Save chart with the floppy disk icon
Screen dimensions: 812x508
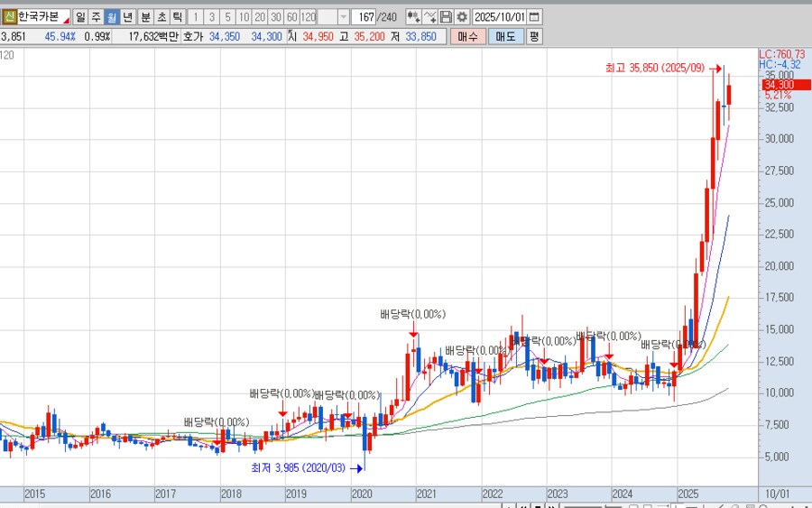(x=446, y=17)
